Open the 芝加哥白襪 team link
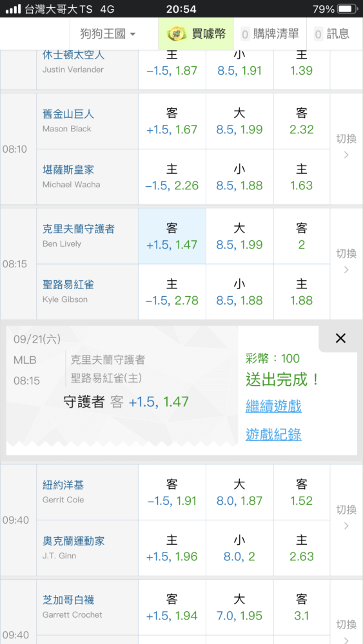The image size is (363, 644). (68, 600)
